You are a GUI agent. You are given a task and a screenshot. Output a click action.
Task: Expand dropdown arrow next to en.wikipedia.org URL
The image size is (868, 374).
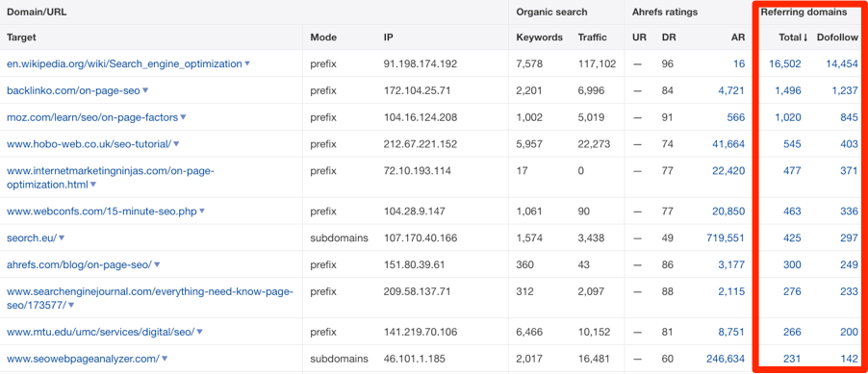click(x=247, y=63)
